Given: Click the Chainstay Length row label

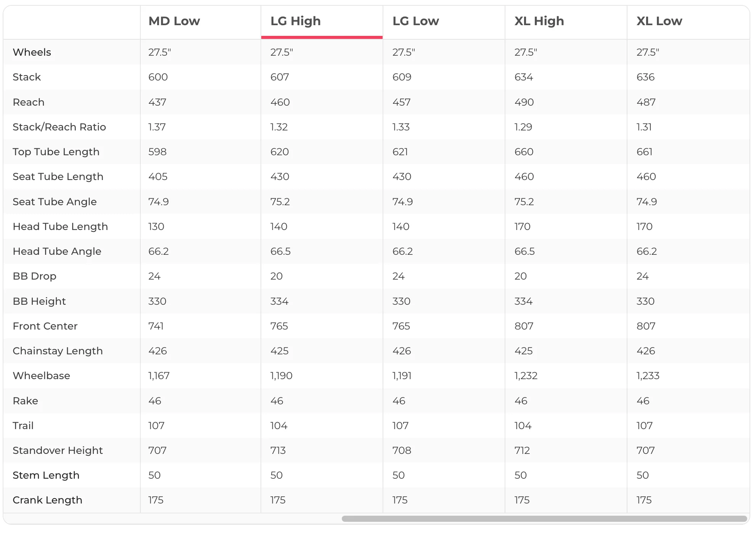Looking at the screenshot, I should tap(58, 351).
